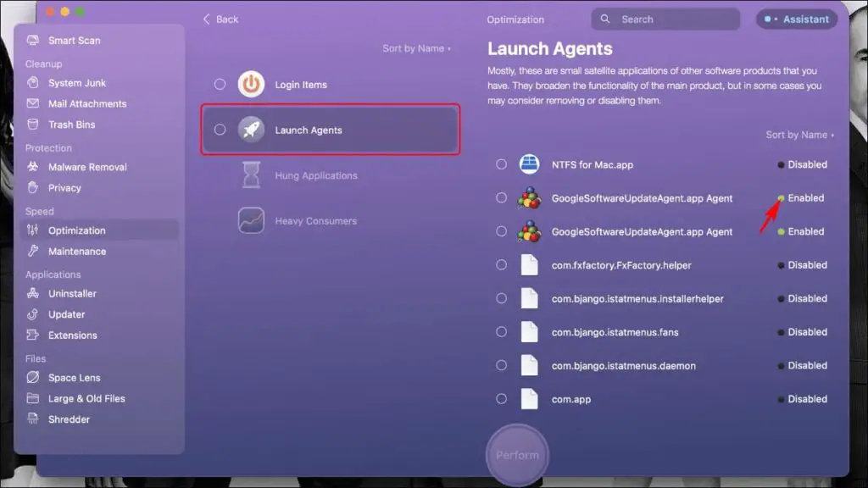The width and height of the screenshot is (868, 488).
Task: Select the com.bjango.istatmenus.daemon checkbox
Action: coord(501,365)
